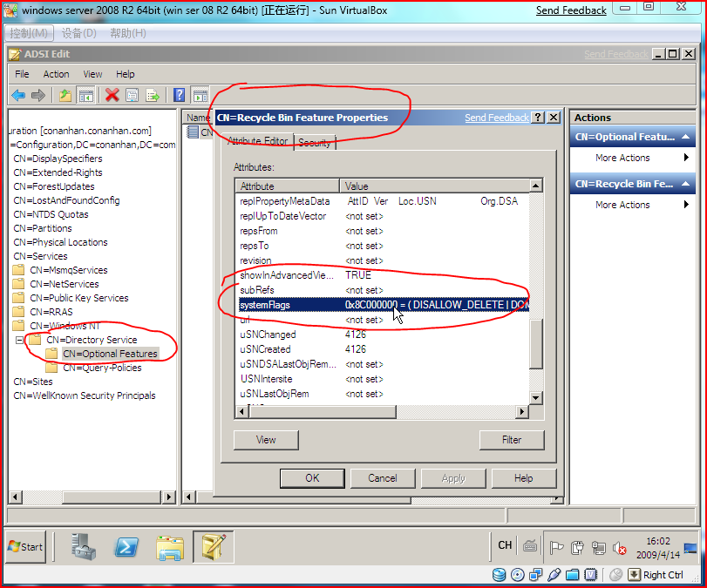Screen dimensions: 707x588
Task: Click the red X Delete toolbar icon
Action: 112,95
